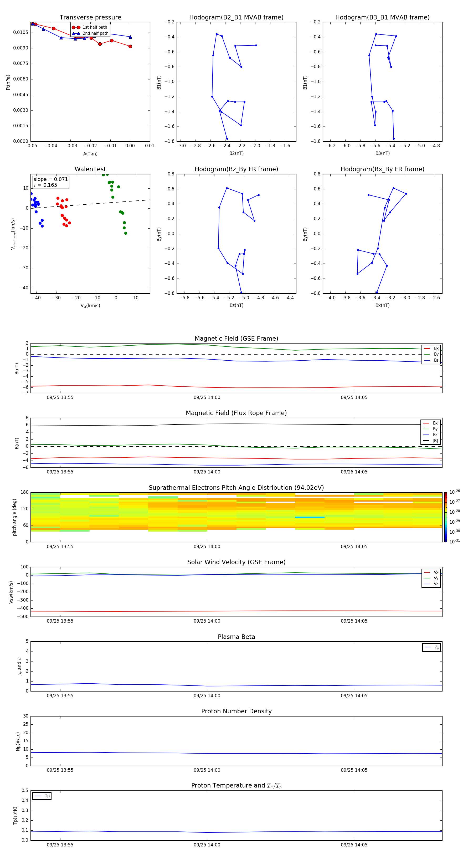Click the 'Magnetic Field (GSE Frame)' title
Image resolution: width=473 pixels, height=868 pixels.
click(236, 338)
